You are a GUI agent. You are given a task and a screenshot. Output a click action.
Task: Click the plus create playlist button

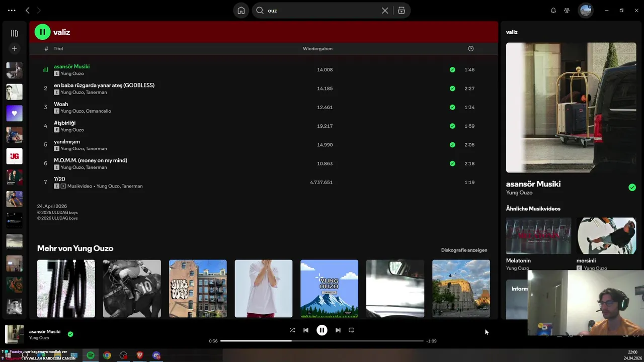point(14,48)
